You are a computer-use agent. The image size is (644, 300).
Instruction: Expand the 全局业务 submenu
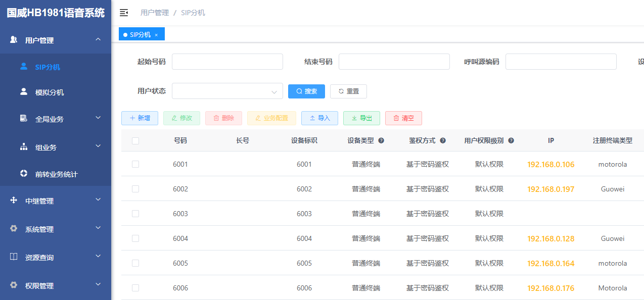pos(56,119)
